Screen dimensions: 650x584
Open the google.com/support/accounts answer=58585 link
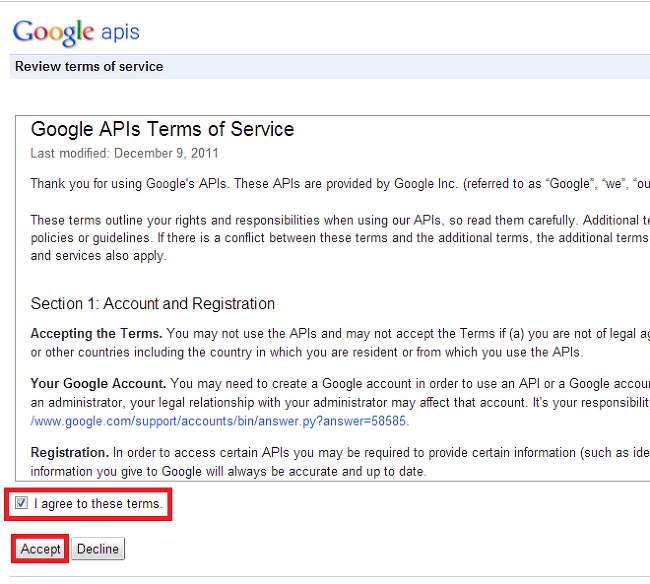[220, 421]
